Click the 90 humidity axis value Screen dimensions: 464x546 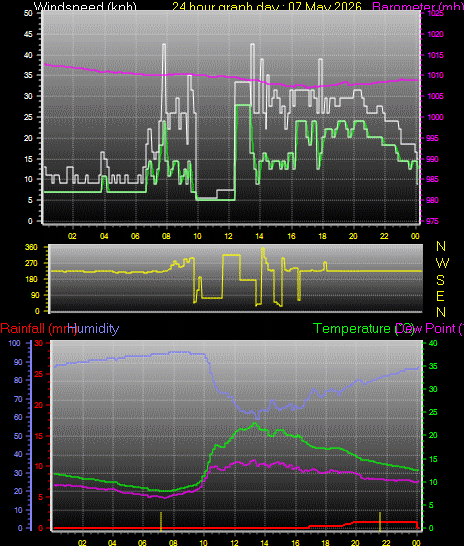pyautogui.click(x=18, y=362)
